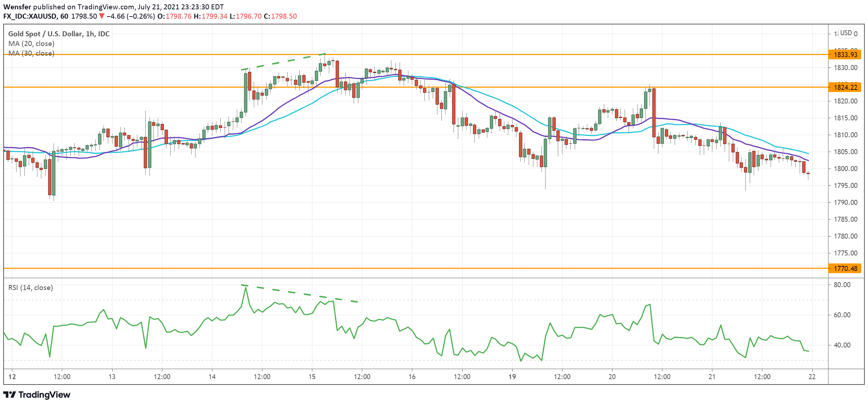Viewport: 868px width, 405px height.
Task: Click the red down-arrow price change indicator
Action: point(102,16)
